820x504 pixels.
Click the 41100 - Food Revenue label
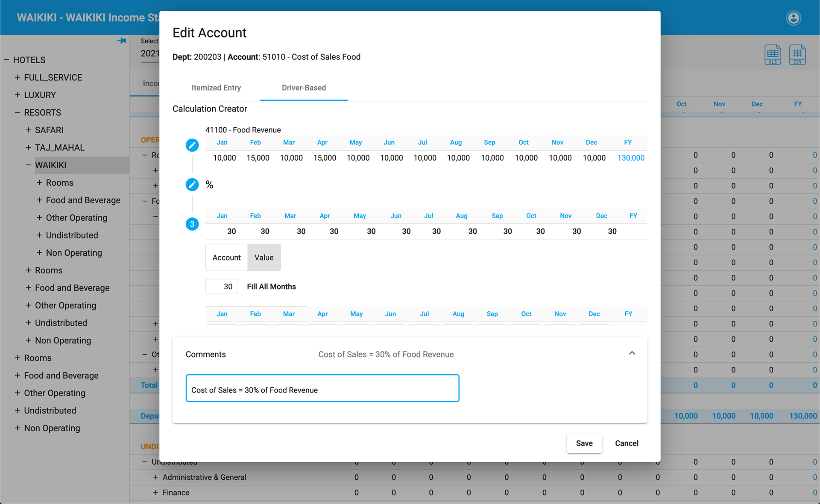pyautogui.click(x=243, y=130)
